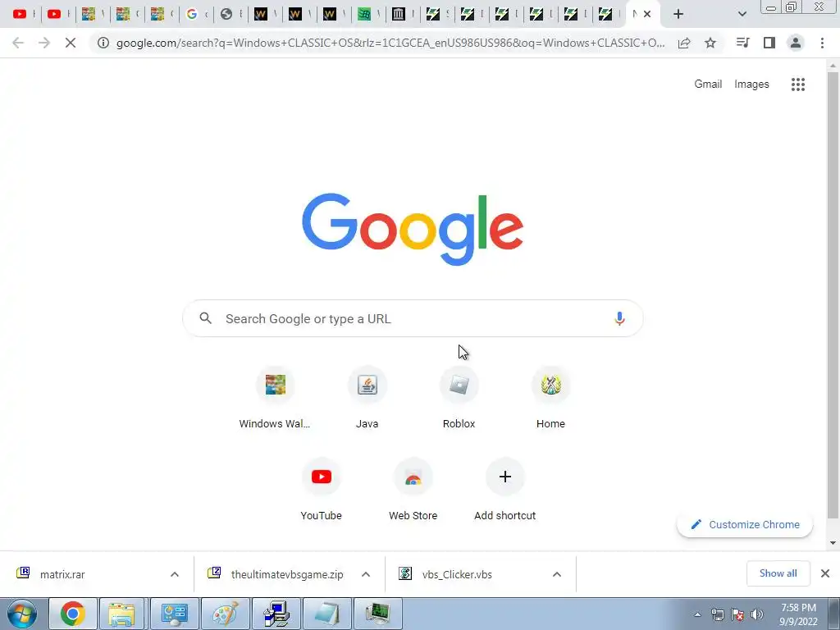The height and width of the screenshot is (630, 840).
Task: Go forward using the forward arrow
Action: coord(44,43)
